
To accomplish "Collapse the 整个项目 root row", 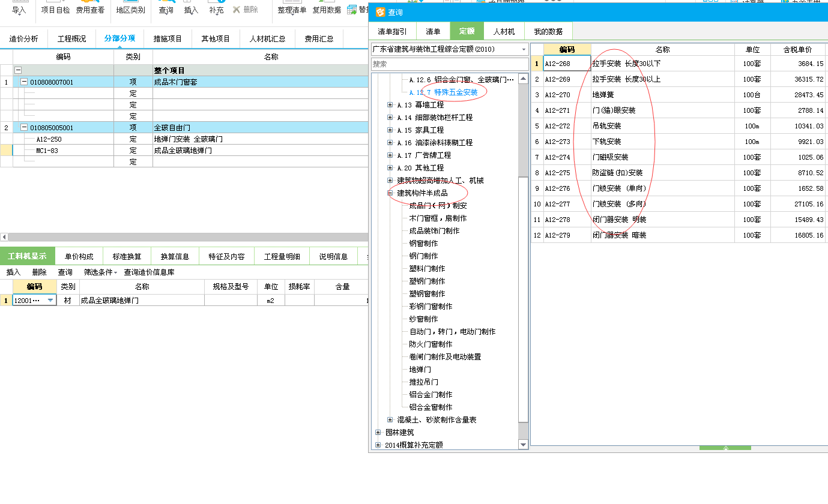I will (x=17, y=70).
